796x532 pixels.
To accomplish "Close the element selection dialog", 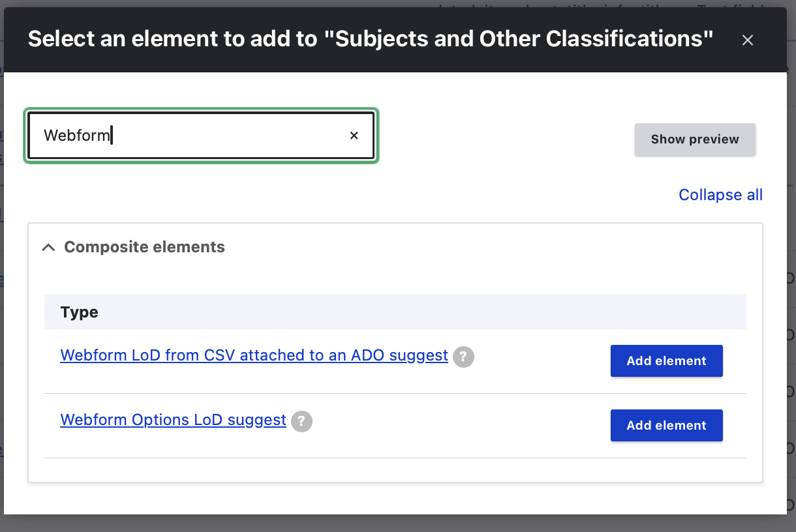I will coord(748,40).
